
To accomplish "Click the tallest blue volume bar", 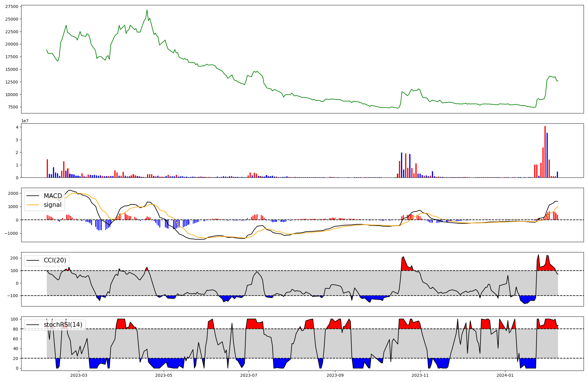I will point(547,156).
